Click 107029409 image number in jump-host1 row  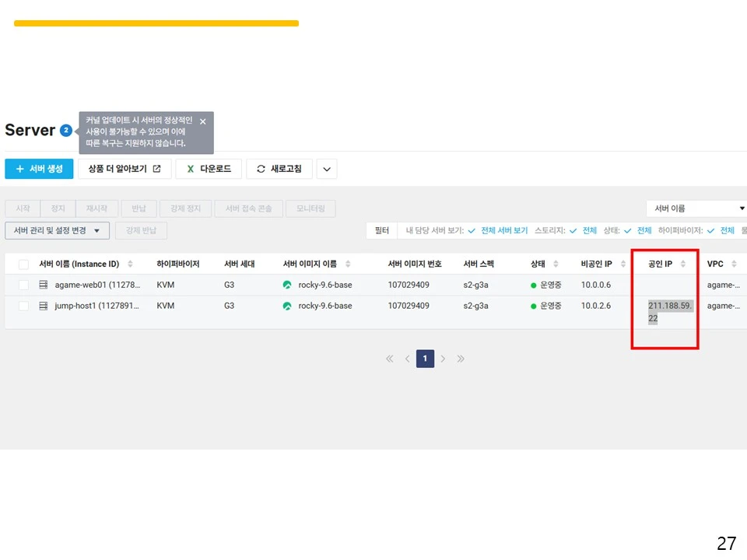(409, 306)
